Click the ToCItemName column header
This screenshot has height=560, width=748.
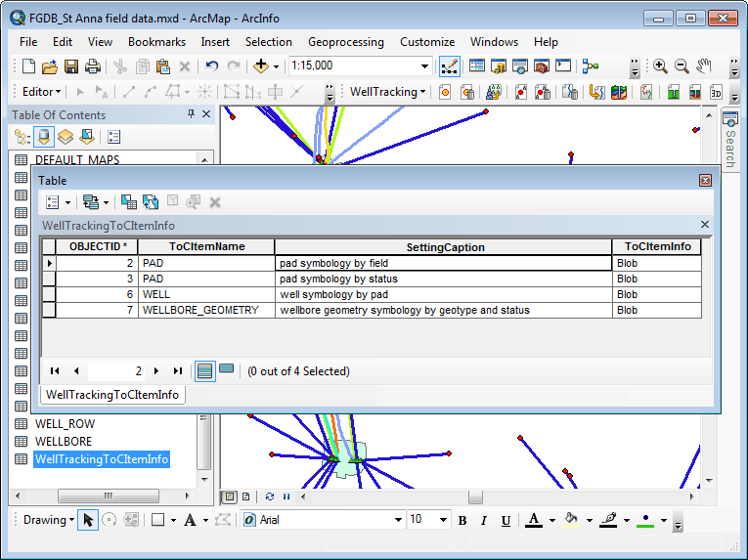click(x=206, y=246)
